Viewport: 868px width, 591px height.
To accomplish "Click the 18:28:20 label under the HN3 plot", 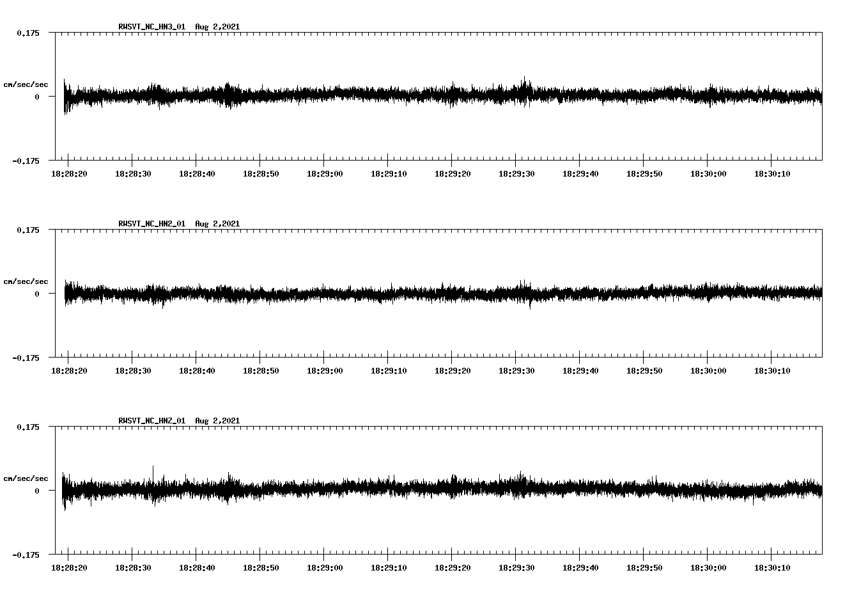I will tap(69, 174).
